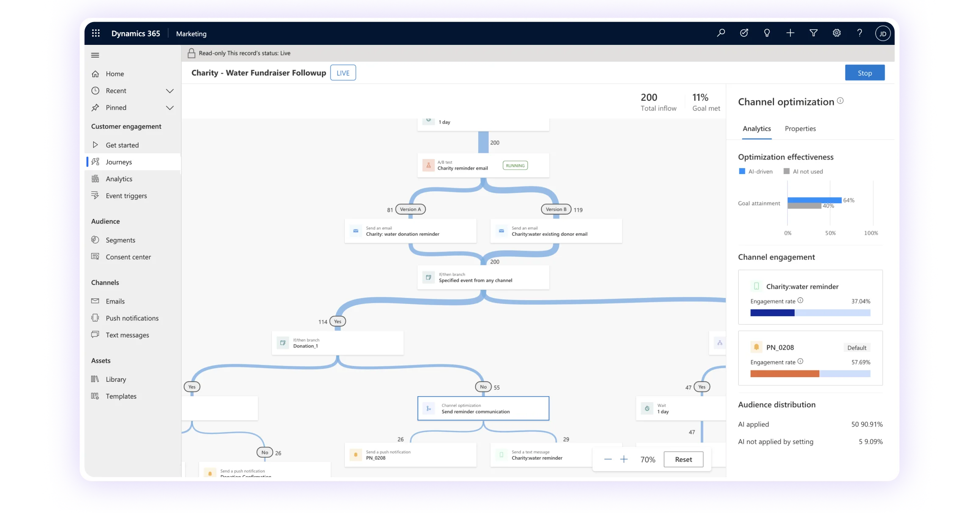Select the Analytics tab in Channel optimization

(x=756, y=129)
